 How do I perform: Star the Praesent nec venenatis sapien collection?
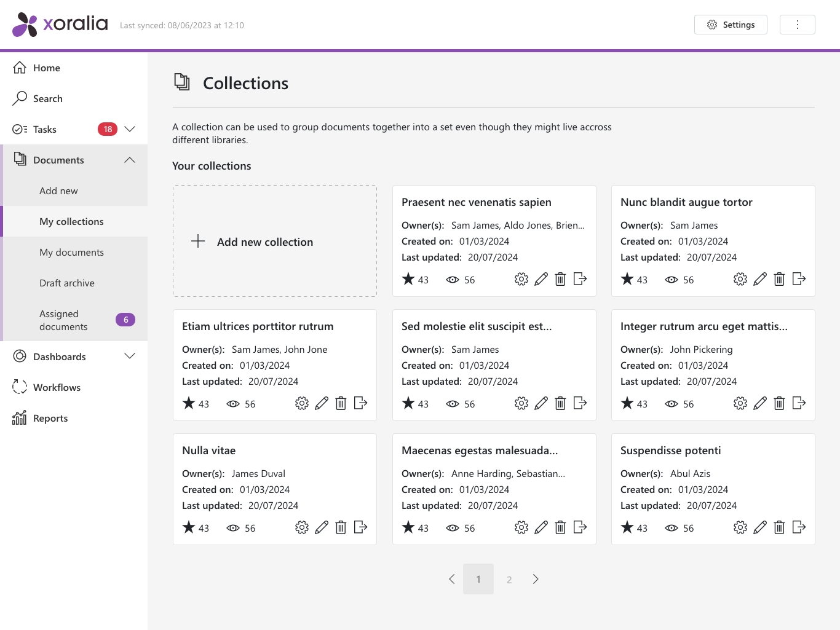(x=408, y=280)
